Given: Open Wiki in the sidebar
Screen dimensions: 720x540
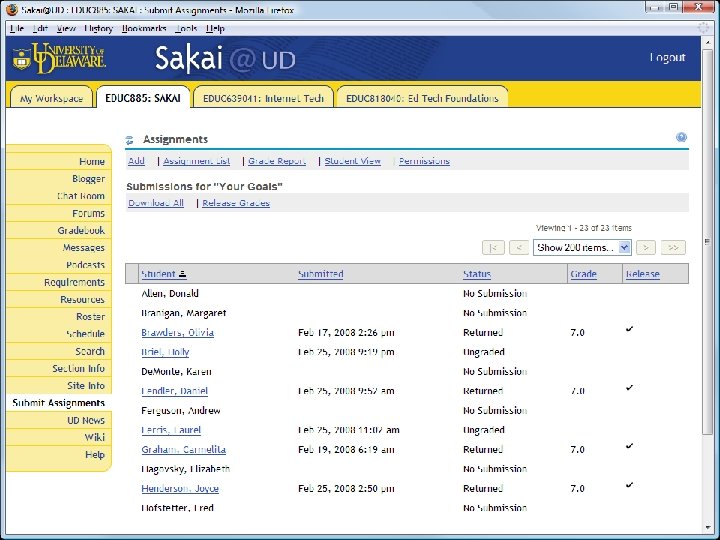Looking at the screenshot, I should (x=95, y=437).
